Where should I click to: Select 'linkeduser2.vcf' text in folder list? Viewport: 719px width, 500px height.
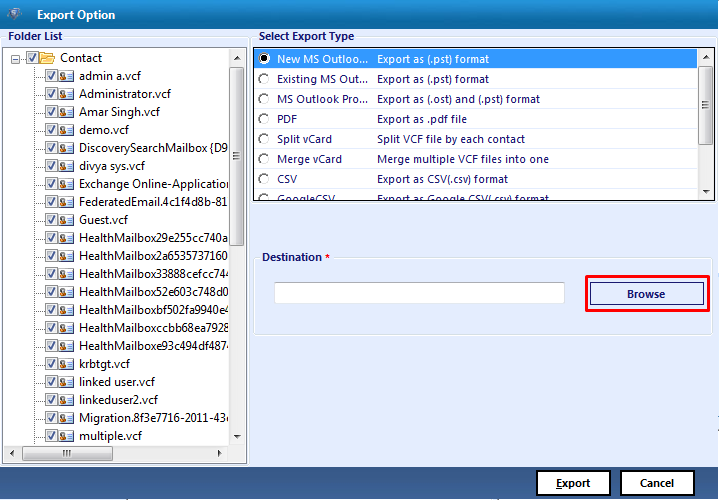coord(118,400)
